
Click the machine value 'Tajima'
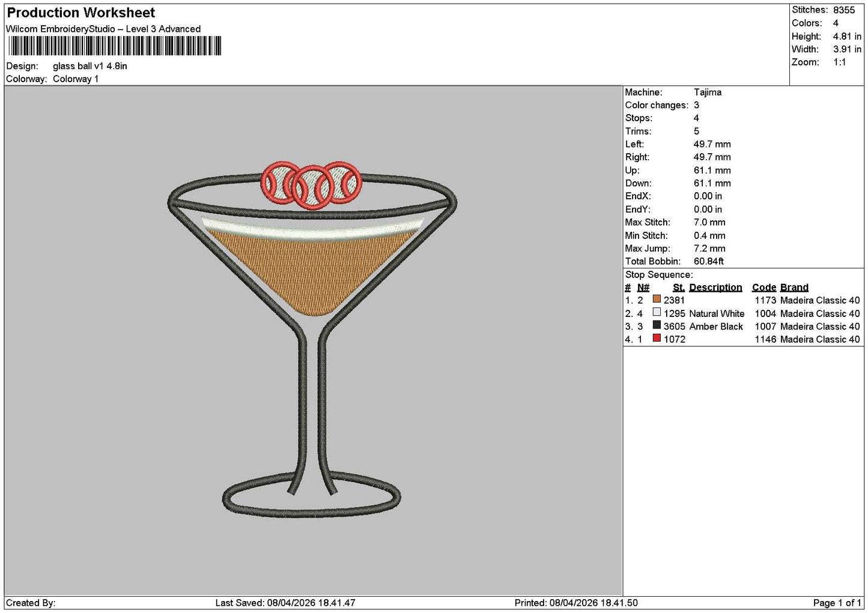(x=708, y=92)
